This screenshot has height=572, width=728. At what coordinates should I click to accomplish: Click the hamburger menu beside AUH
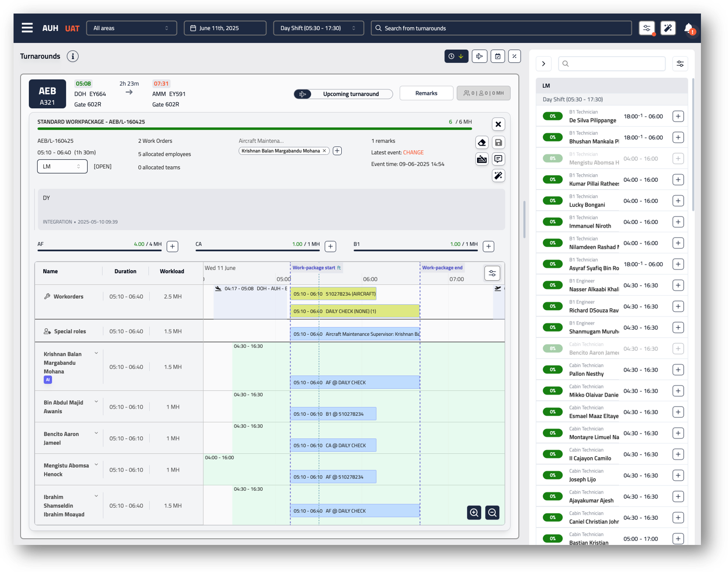point(27,28)
